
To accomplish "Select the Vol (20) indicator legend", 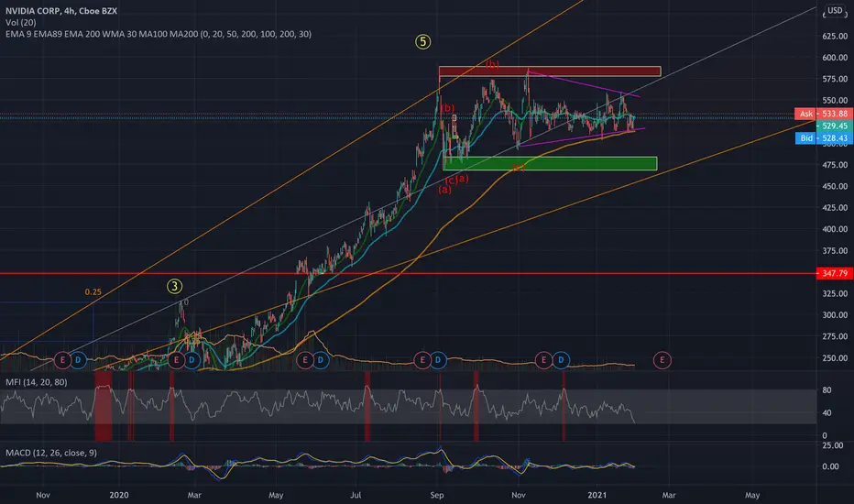I will [21, 22].
